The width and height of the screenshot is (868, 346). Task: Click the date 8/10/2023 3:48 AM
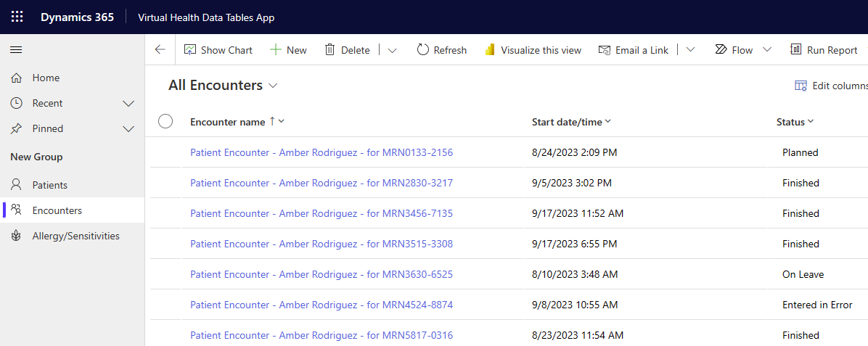coord(575,274)
